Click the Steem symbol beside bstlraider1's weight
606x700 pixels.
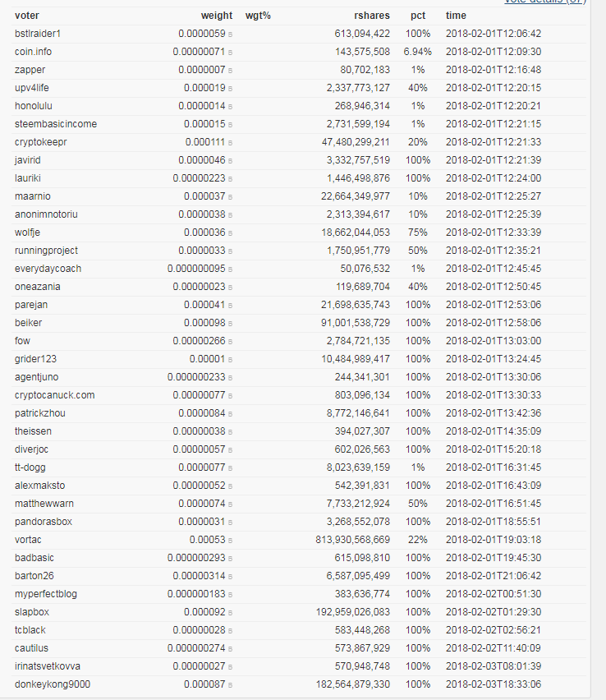(229, 35)
